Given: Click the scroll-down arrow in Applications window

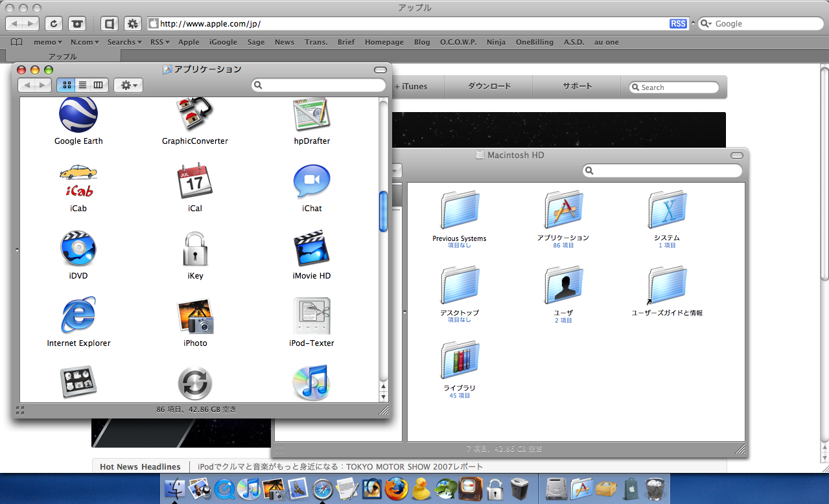Looking at the screenshot, I should pos(383,396).
